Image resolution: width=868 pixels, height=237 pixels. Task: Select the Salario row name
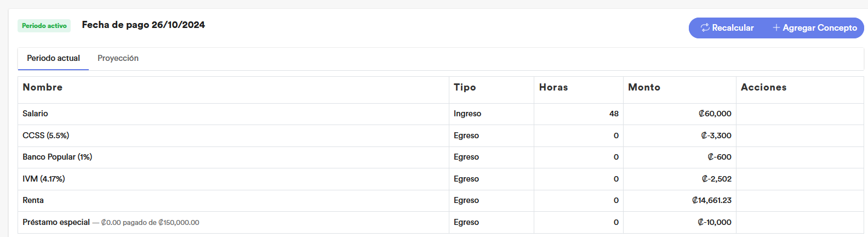click(35, 114)
